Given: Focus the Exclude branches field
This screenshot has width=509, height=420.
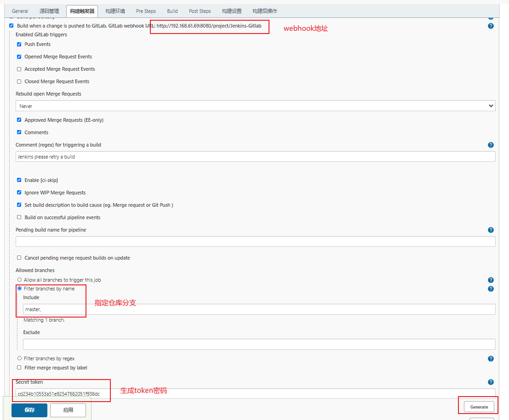Looking at the screenshot, I should (259, 344).
